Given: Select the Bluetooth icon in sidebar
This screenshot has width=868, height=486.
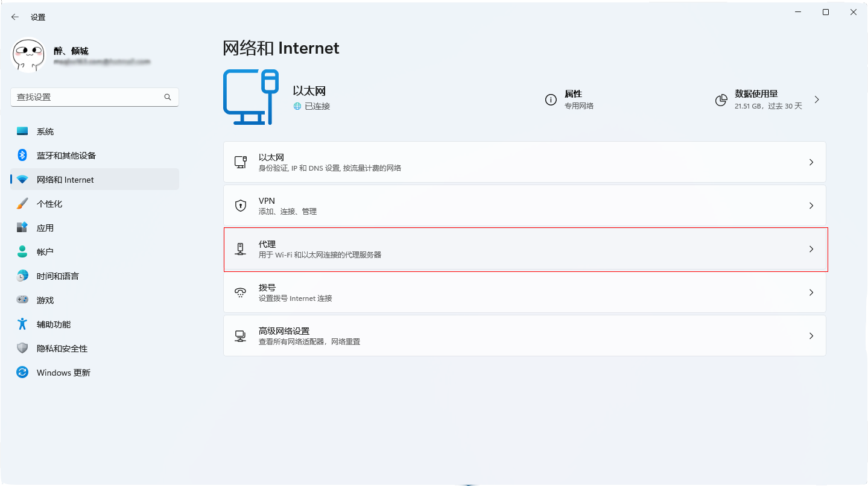Looking at the screenshot, I should coord(22,156).
